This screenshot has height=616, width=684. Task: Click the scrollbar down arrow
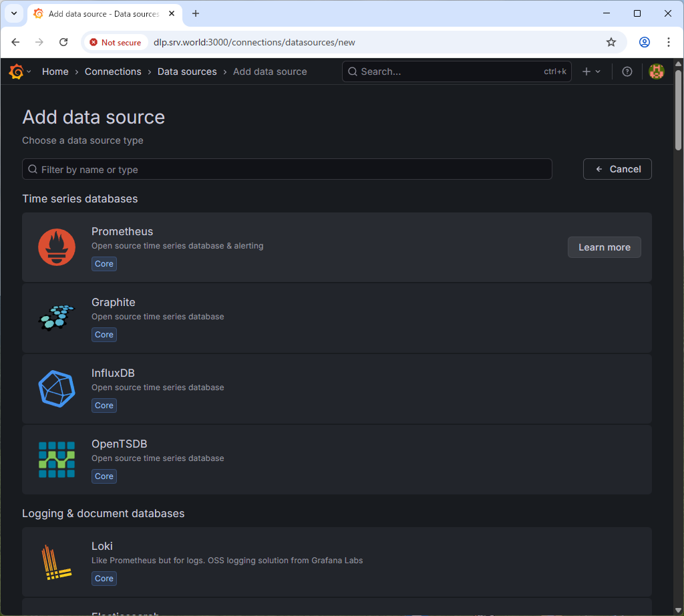679,611
